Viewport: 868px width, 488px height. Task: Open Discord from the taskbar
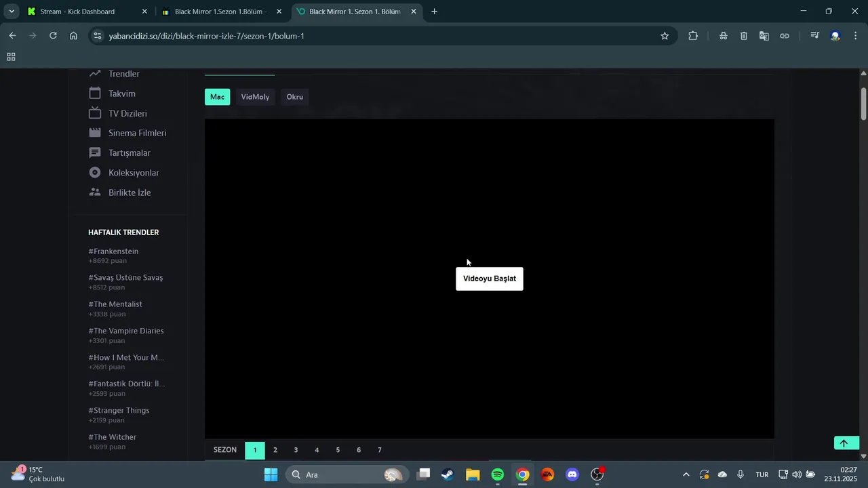572,474
